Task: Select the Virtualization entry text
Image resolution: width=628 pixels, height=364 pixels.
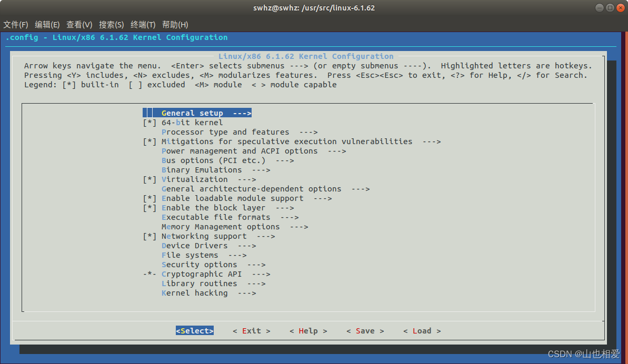Action: [x=195, y=179]
